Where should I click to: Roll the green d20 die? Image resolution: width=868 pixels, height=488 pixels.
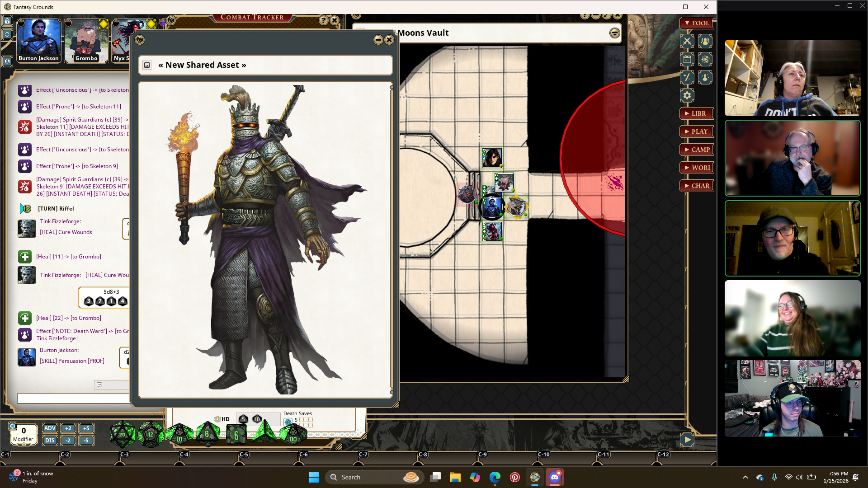123,434
